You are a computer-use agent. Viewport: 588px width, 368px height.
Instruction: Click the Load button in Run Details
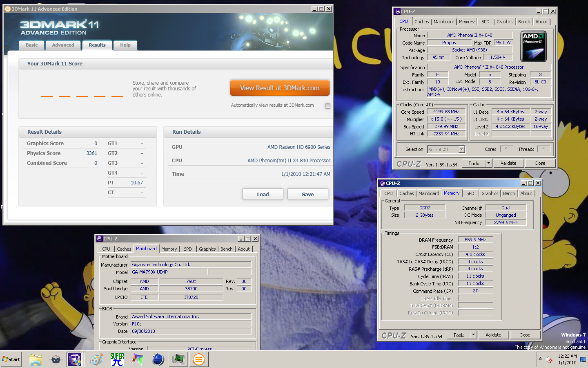point(263,194)
